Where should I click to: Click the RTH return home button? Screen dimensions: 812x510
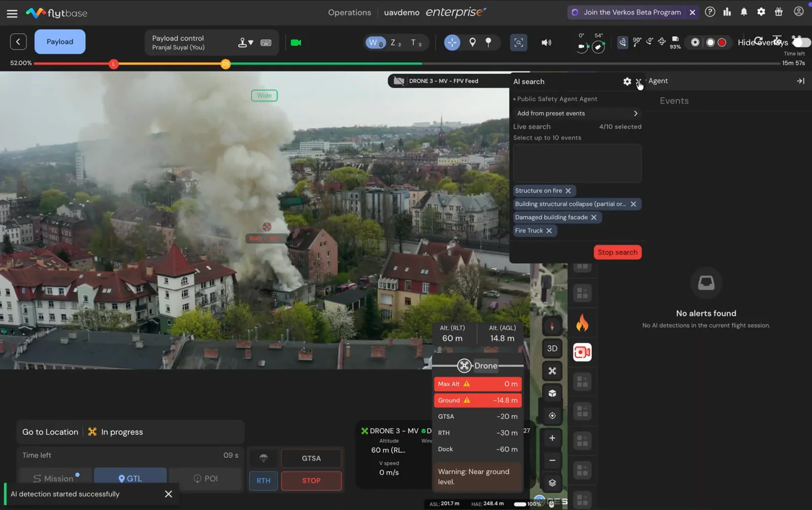(263, 481)
